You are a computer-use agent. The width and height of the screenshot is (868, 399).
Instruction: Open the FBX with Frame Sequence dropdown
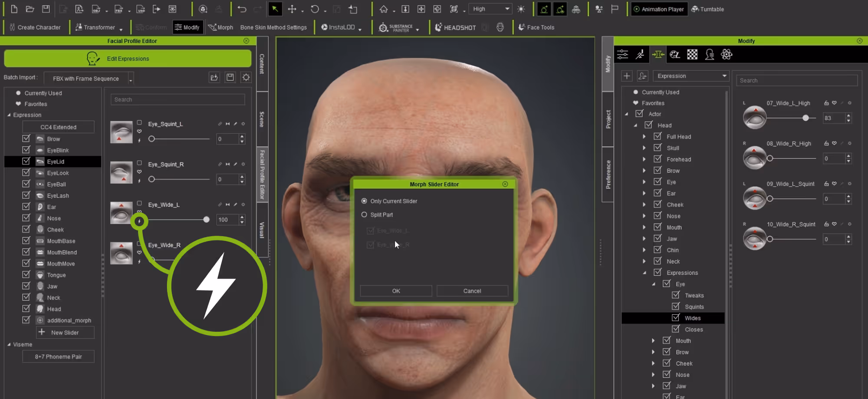tap(89, 79)
